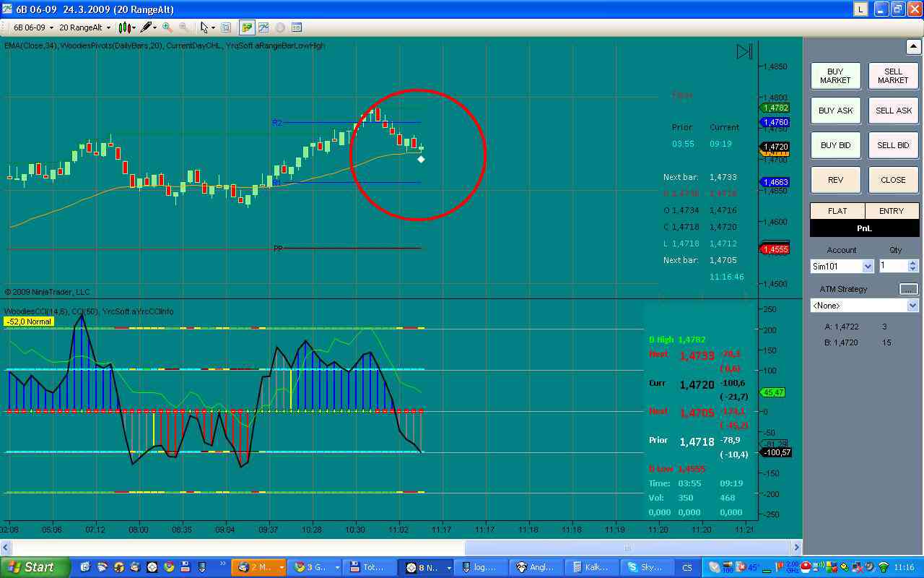Click the zoom in magnifier icon
Image resolution: width=924 pixels, height=578 pixels.
tap(167, 27)
